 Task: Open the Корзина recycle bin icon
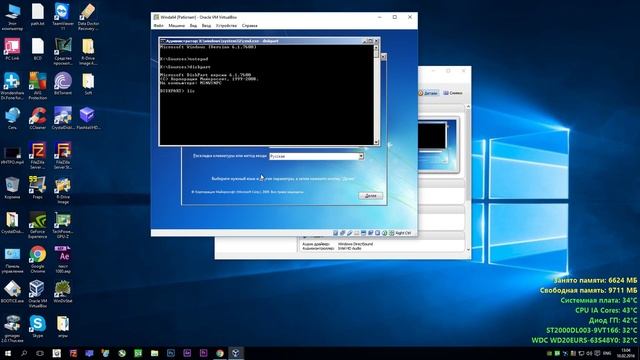coord(12,188)
